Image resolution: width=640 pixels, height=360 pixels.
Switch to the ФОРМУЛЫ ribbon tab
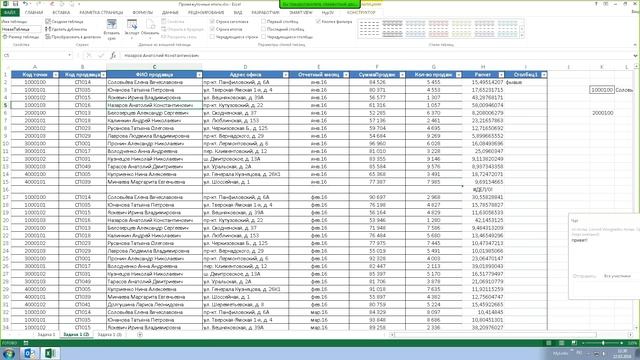(x=142, y=13)
